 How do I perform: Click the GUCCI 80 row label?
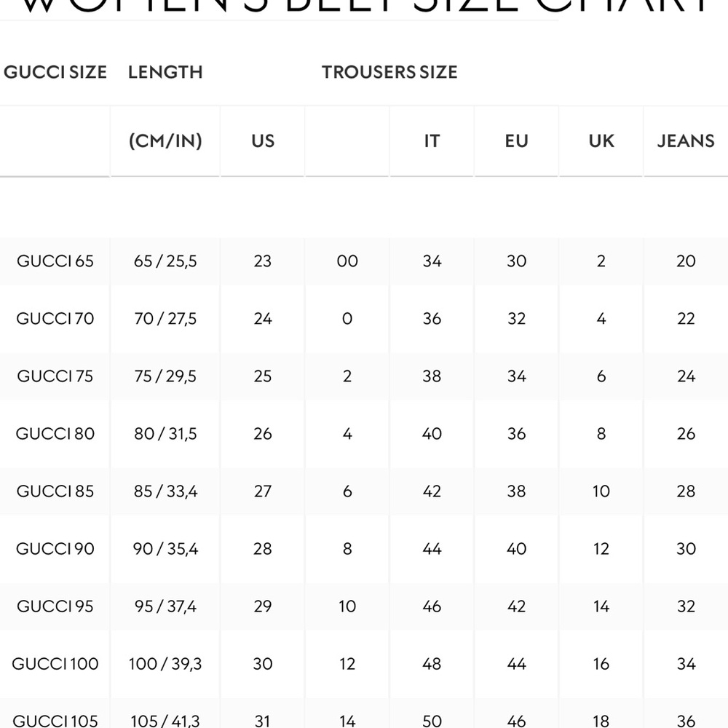click(55, 434)
